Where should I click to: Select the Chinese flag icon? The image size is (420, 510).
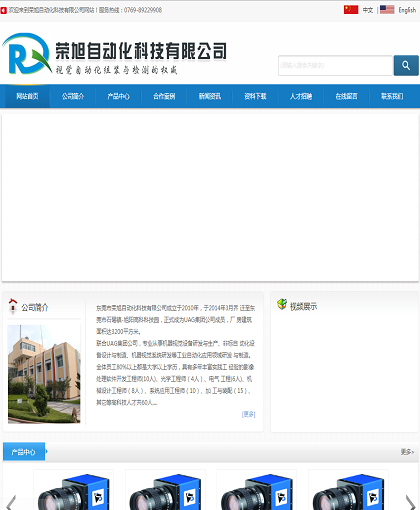[x=351, y=9]
